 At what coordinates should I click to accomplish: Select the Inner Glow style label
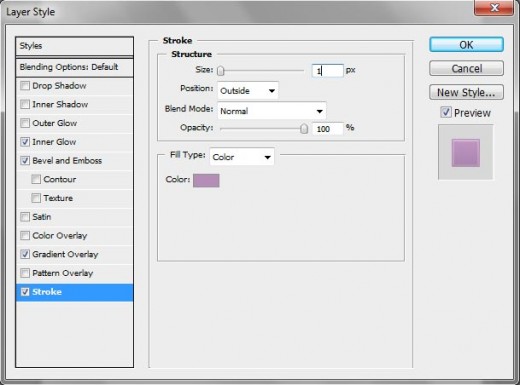pos(54,142)
